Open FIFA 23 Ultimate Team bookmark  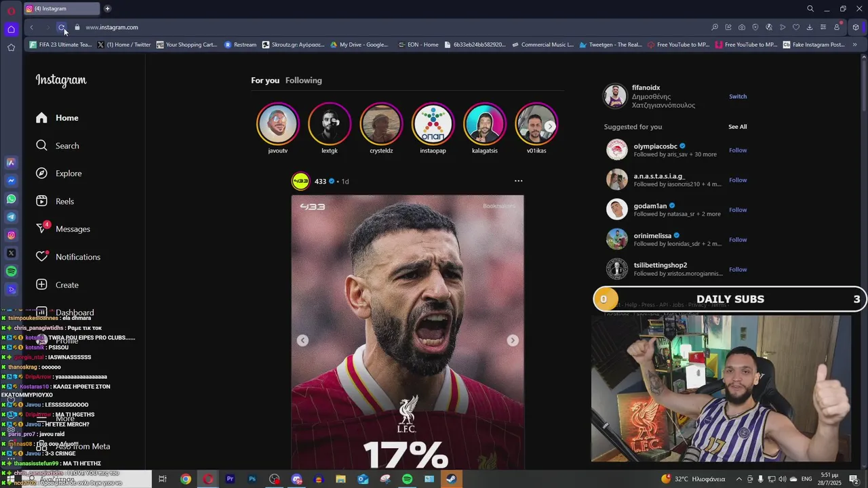point(60,45)
